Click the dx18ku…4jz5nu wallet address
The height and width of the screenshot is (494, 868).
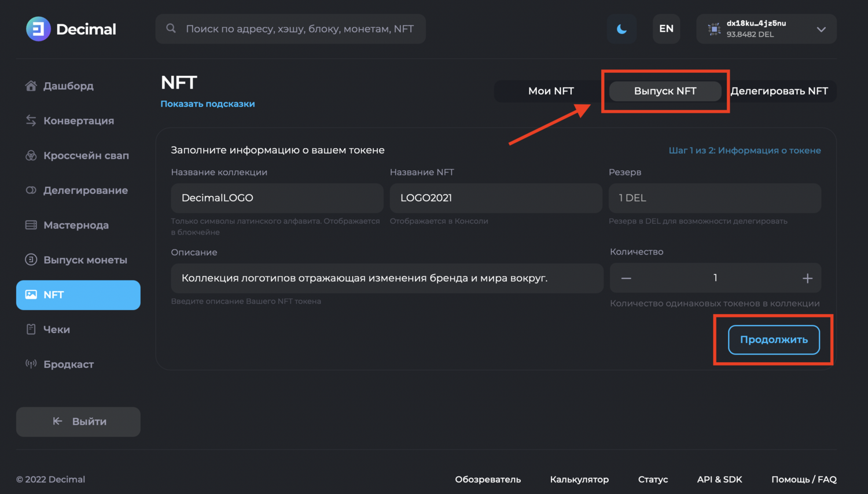pos(756,23)
